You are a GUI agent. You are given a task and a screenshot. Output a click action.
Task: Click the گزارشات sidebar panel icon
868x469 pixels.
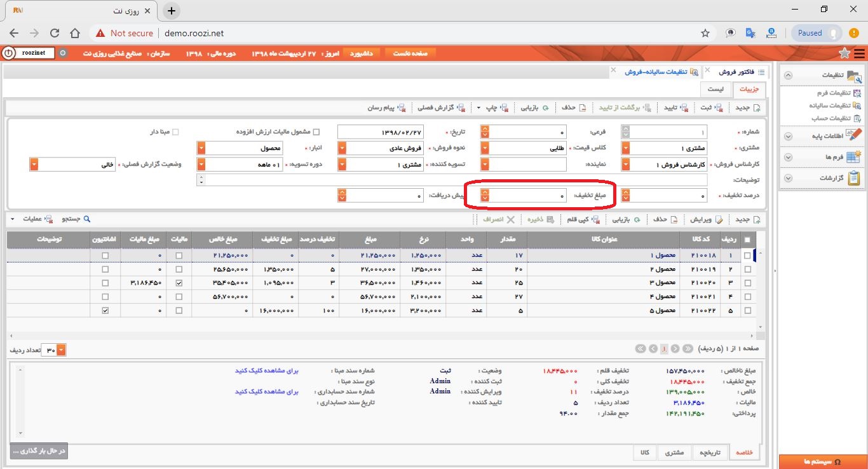[x=855, y=178]
